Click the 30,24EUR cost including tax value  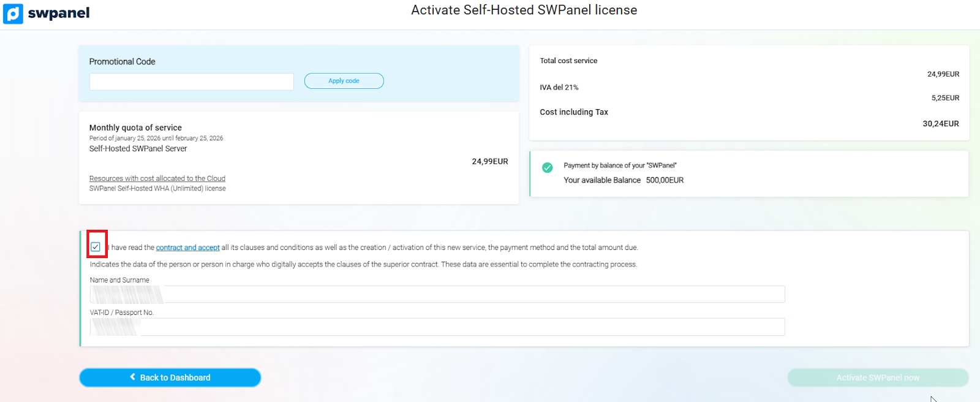pyautogui.click(x=941, y=124)
